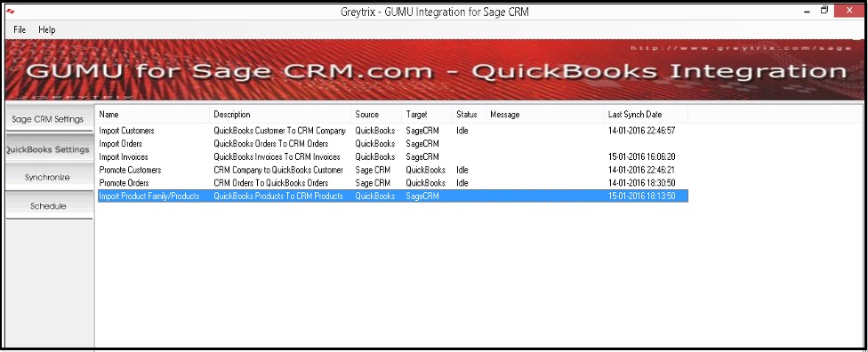Viewport: 868px width, 352px height.
Task: Sort list by Name column header
Action: [x=153, y=115]
